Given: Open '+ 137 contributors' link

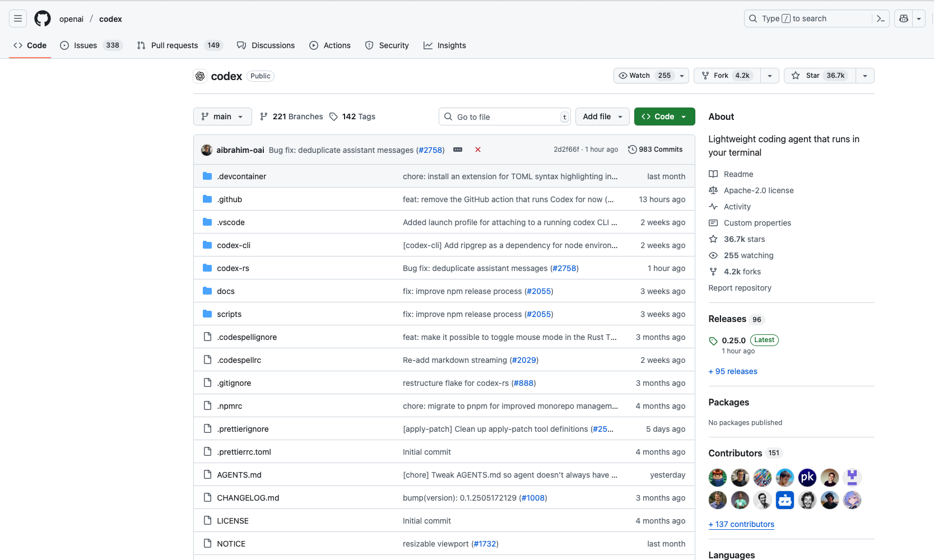Looking at the screenshot, I should [x=741, y=524].
